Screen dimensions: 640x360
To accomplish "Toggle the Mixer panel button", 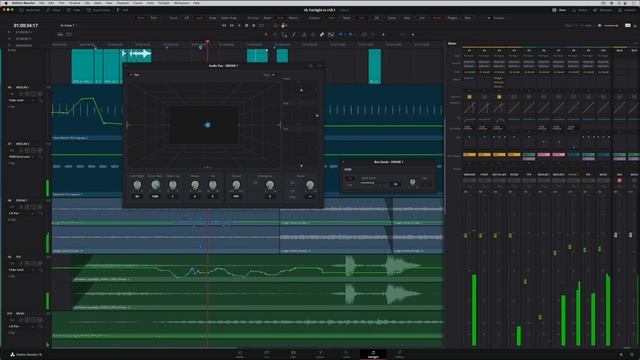I will click(559, 10).
